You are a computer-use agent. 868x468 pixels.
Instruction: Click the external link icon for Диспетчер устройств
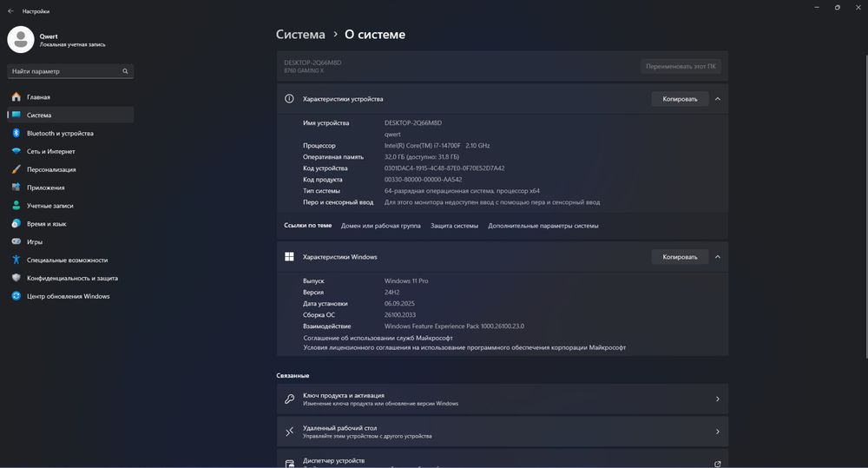click(718, 465)
